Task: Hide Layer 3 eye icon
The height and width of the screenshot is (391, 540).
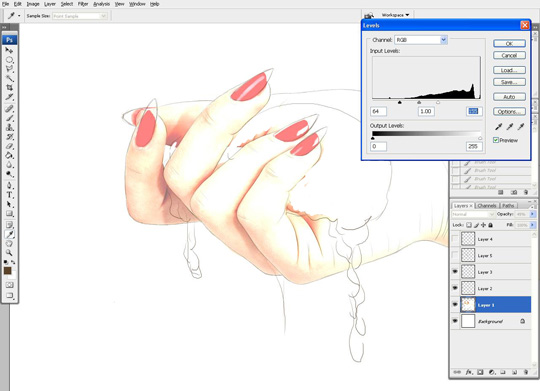Action: click(455, 272)
